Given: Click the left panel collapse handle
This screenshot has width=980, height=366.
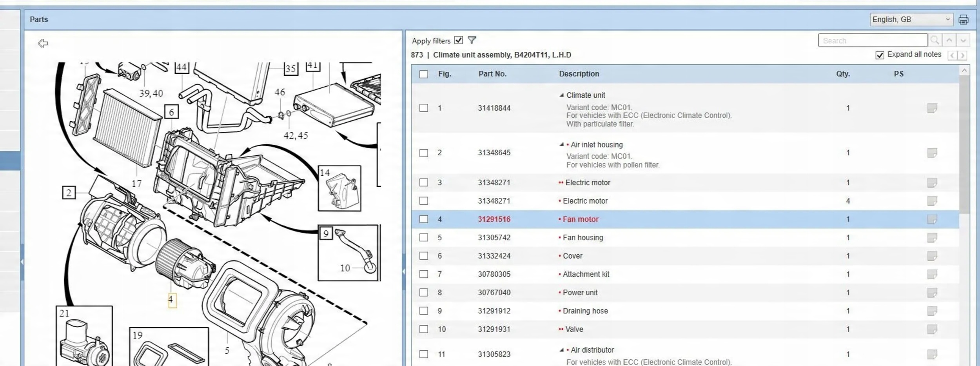Looking at the screenshot, I should pos(22,262).
